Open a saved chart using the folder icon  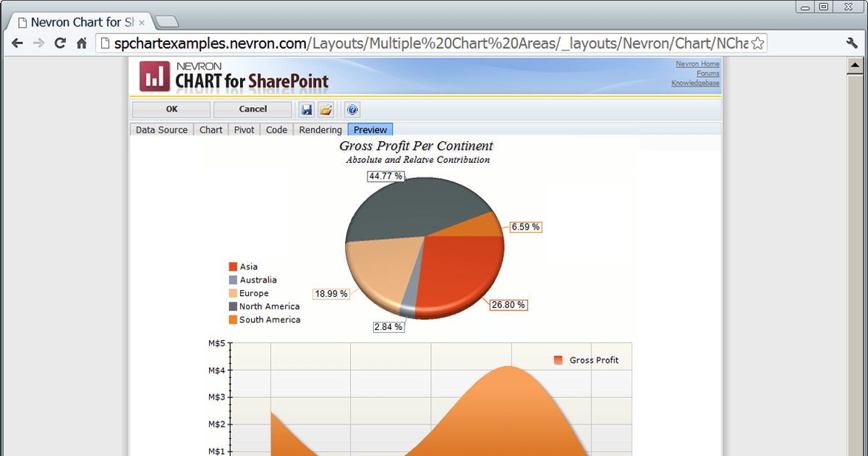327,109
